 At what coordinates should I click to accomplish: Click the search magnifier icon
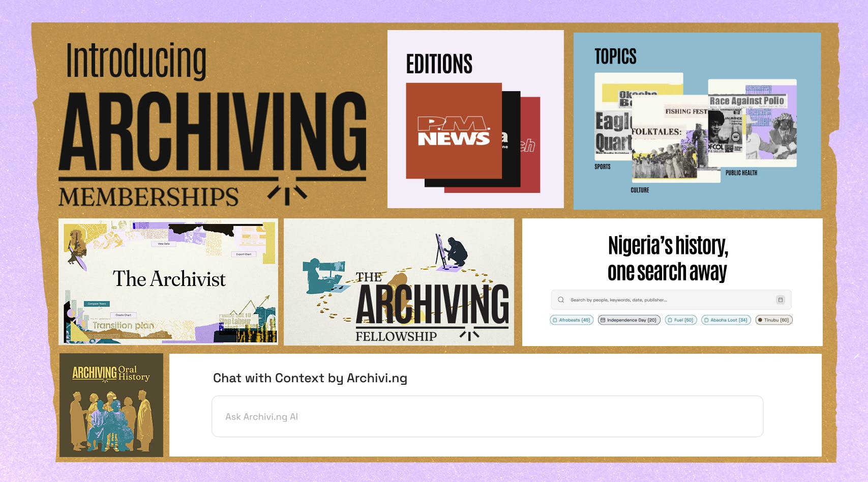point(561,300)
